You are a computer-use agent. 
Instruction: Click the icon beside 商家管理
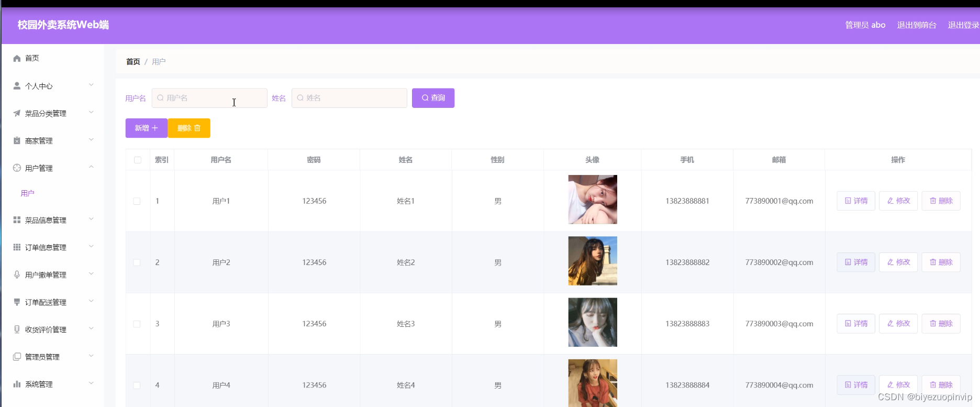(x=17, y=141)
